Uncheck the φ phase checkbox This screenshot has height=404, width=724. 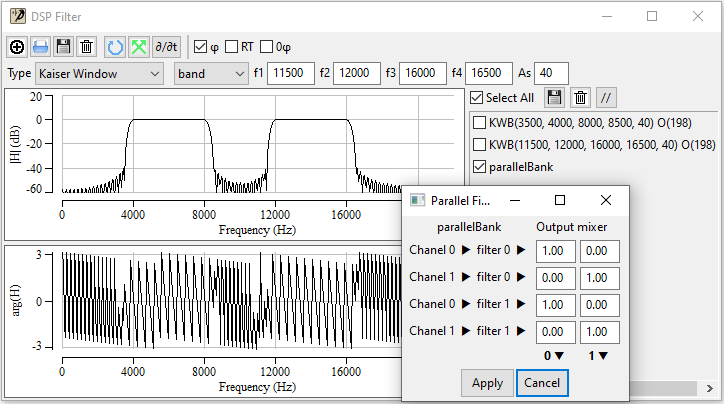click(201, 47)
